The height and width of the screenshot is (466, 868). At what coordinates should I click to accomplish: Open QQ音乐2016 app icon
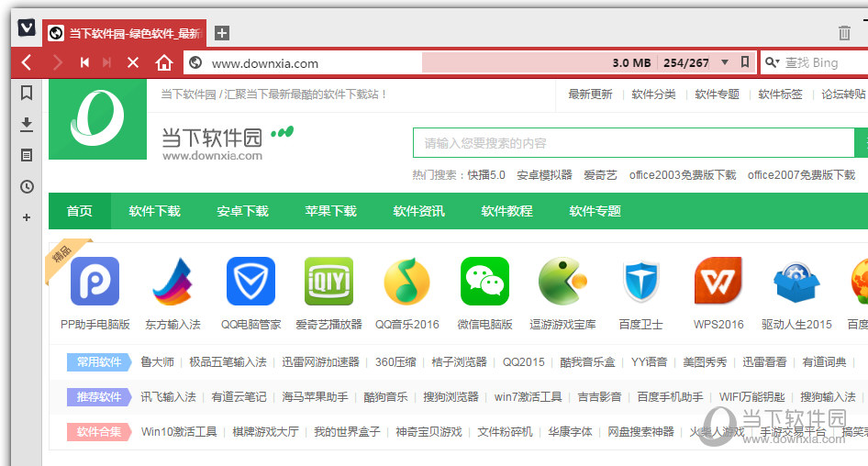(406, 281)
